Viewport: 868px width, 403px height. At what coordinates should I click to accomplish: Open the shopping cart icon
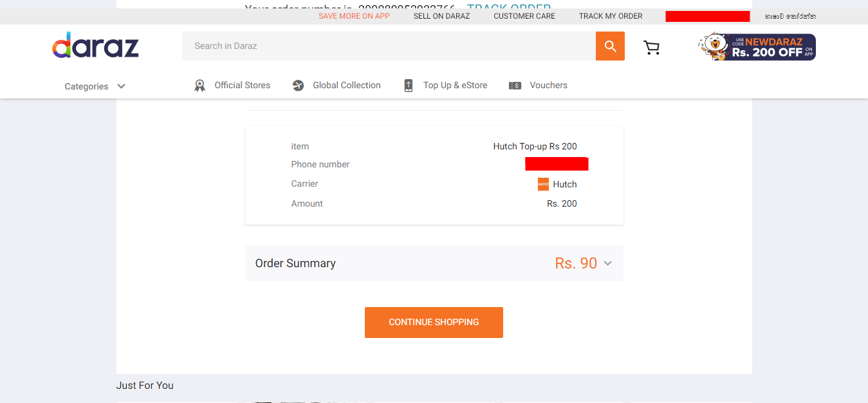(652, 47)
